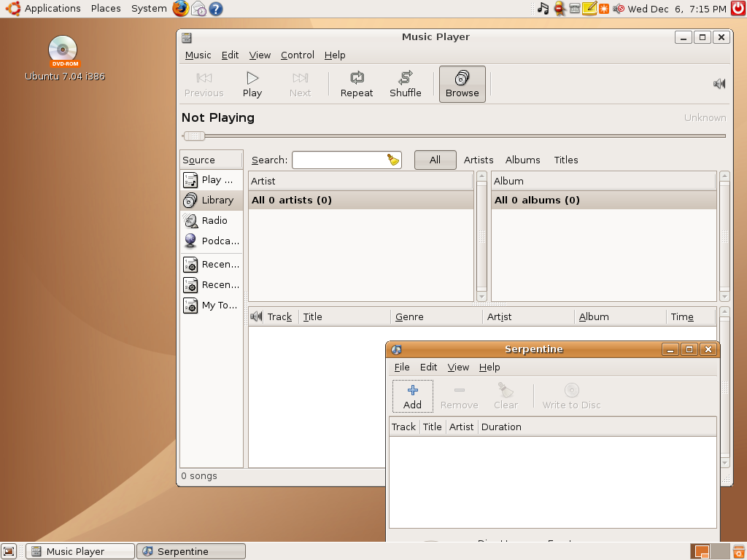Launch Firefox from the top panel
747x560 pixels.
[181, 9]
